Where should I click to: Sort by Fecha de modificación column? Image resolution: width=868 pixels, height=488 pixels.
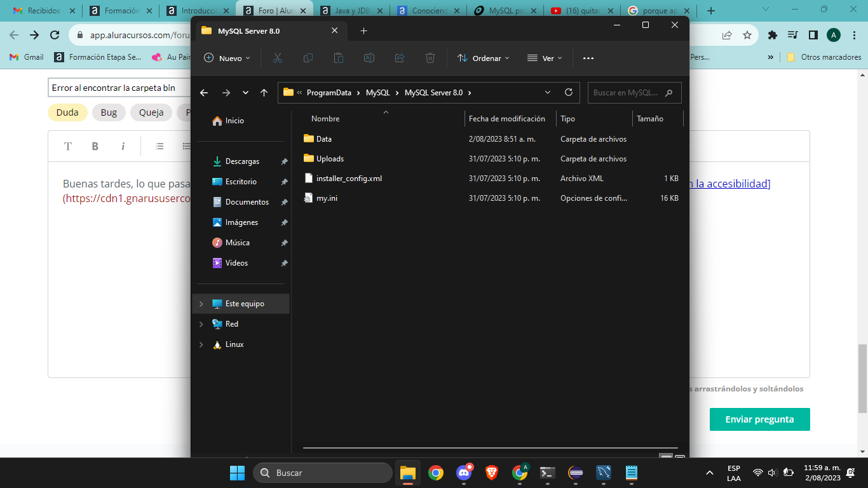coord(507,119)
